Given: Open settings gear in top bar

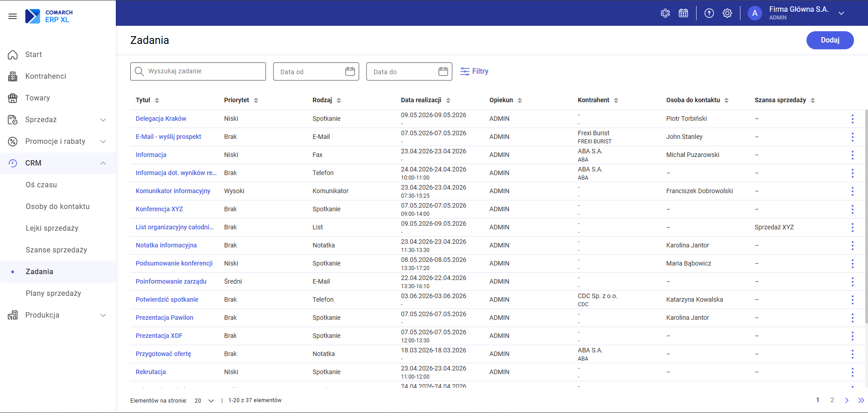Looking at the screenshot, I should (727, 13).
